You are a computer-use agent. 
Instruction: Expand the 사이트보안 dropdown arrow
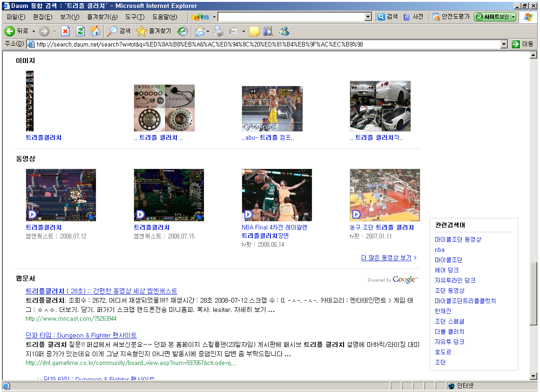[513, 17]
